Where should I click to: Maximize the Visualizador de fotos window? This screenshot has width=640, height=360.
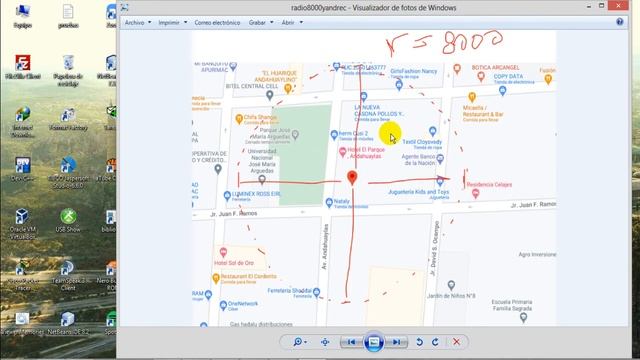click(601, 6)
